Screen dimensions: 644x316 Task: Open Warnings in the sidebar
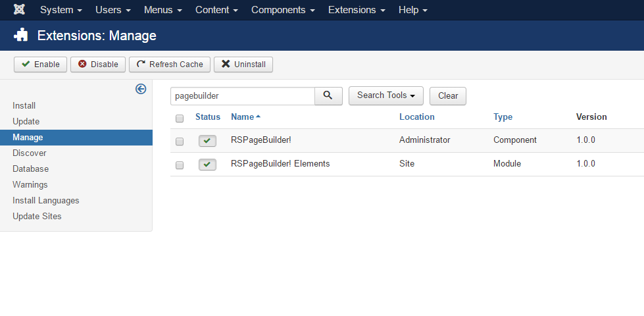30,184
